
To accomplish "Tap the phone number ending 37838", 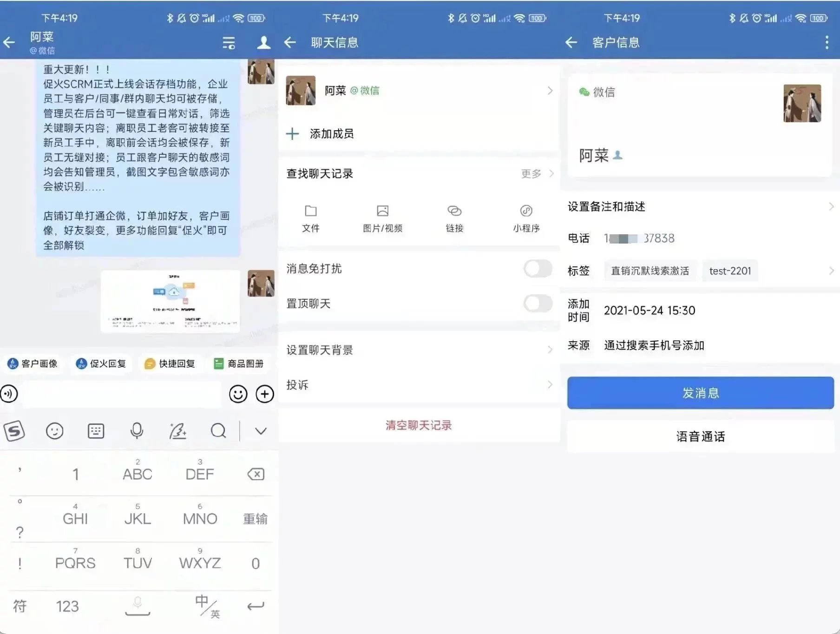I will coord(639,238).
